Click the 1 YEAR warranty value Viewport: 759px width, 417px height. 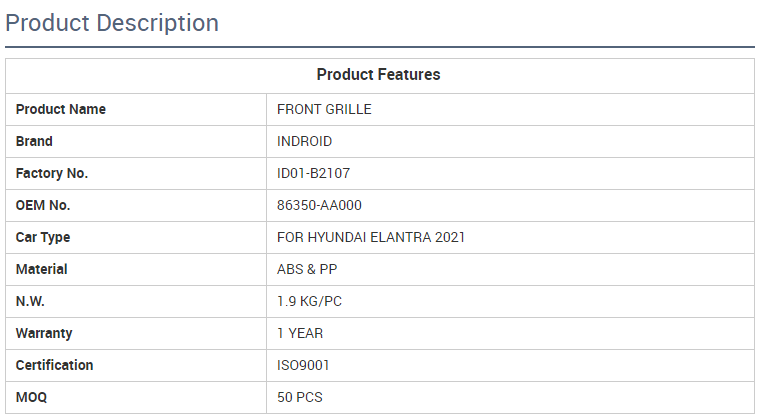click(x=300, y=333)
